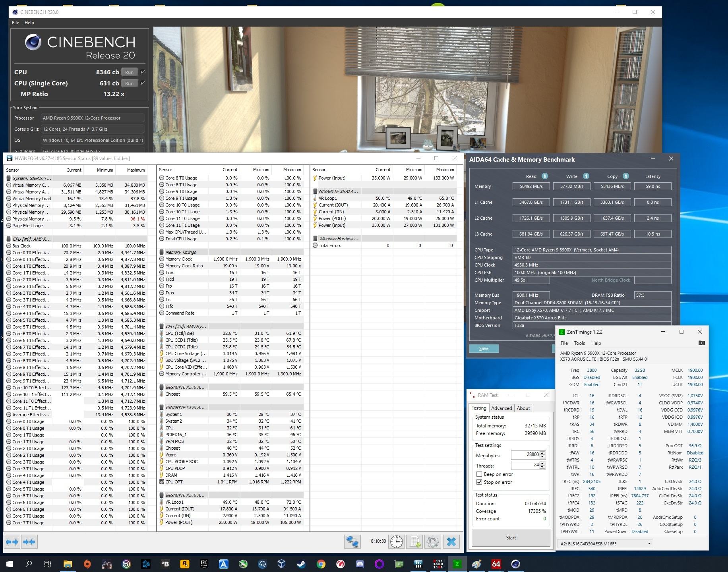Open Steam from taskbar
Image resolution: width=728 pixels, height=572 pixels.
point(301,564)
